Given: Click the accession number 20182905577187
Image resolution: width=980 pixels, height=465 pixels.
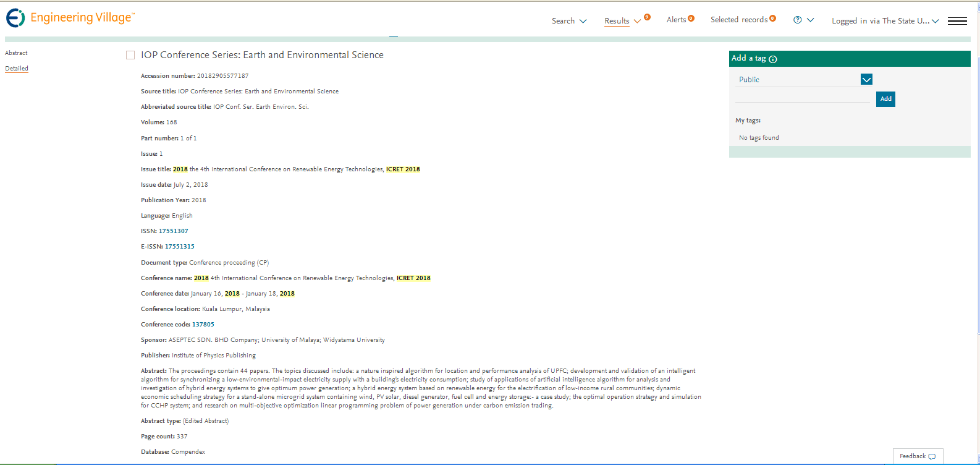Looking at the screenshot, I should click(x=222, y=76).
